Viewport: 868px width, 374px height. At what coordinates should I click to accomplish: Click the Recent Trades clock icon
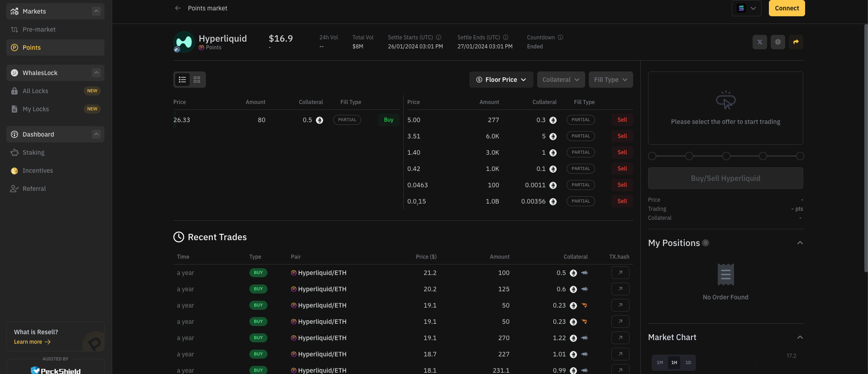tap(179, 237)
